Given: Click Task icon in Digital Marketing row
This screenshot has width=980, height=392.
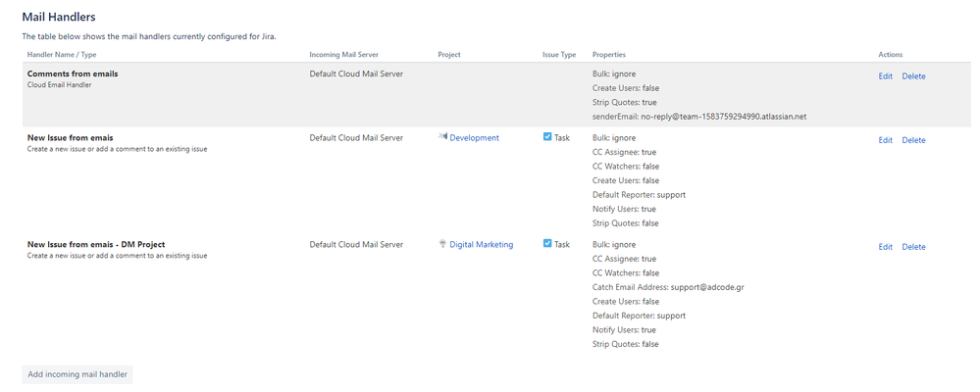Looking at the screenshot, I should [547, 244].
